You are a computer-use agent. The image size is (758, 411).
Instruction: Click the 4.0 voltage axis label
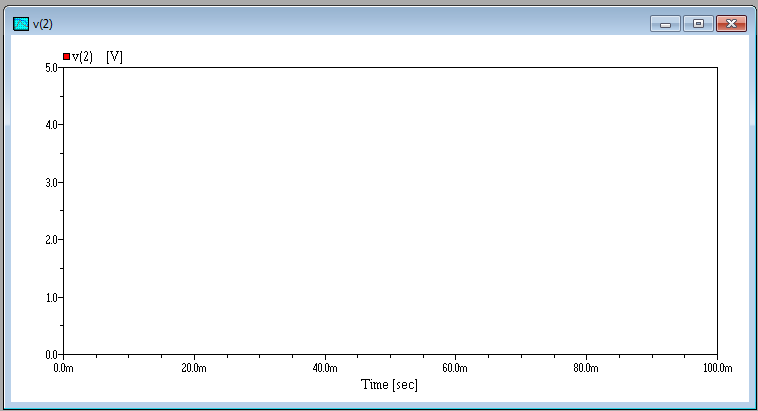tap(51, 125)
